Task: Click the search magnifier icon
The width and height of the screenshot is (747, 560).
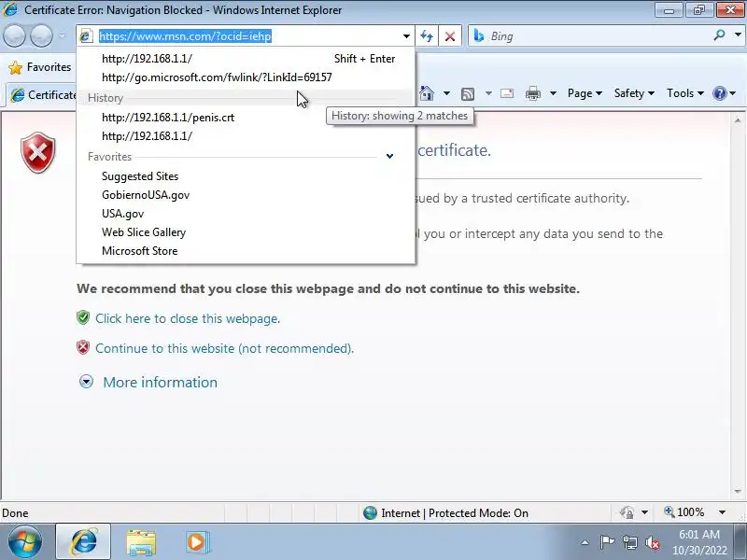Action: click(719, 35)
